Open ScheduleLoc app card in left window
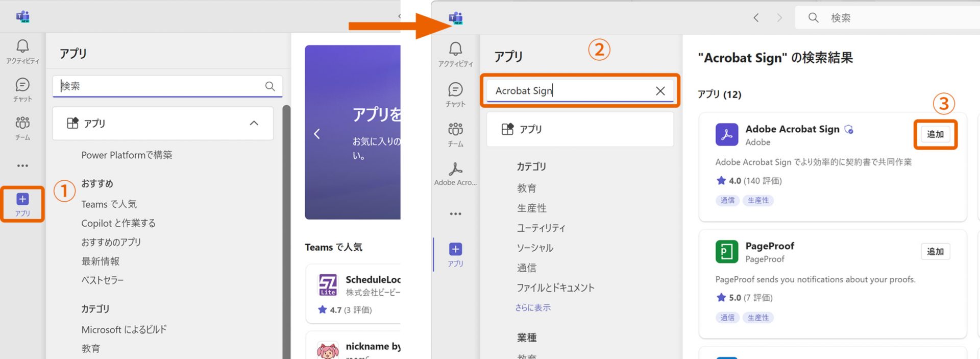Image resolution: width=980 pixels, height=359 pixels. 353,294
